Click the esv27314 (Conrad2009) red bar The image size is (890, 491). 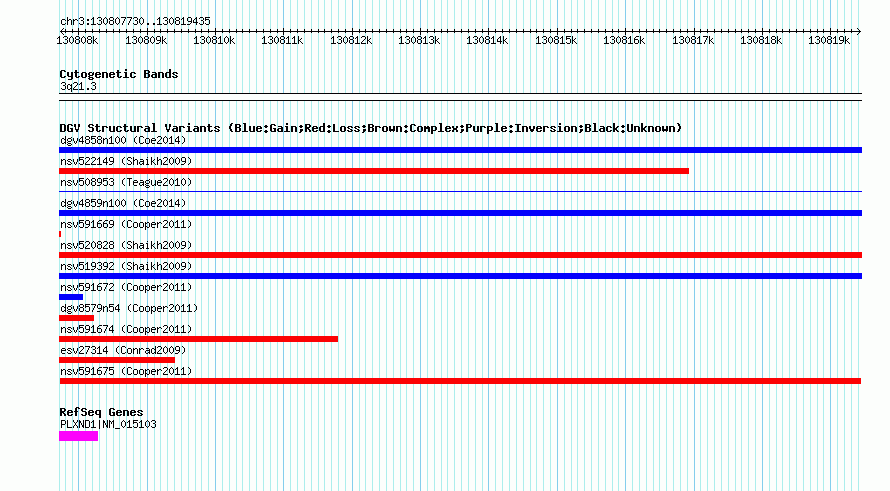(117, 360)
